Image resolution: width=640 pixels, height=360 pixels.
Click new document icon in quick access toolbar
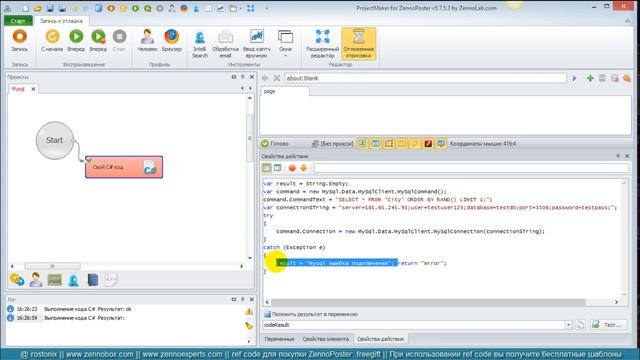(25, 8)
